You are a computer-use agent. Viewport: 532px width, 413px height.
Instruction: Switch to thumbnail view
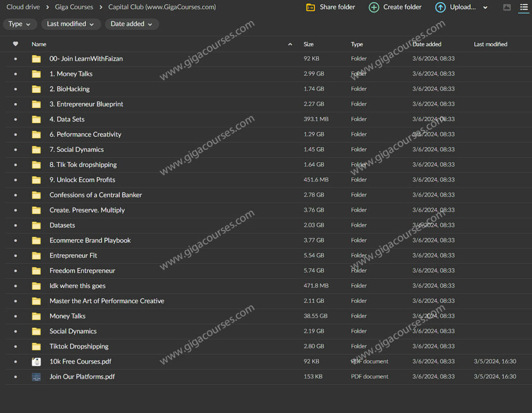(x=507, y=7)
